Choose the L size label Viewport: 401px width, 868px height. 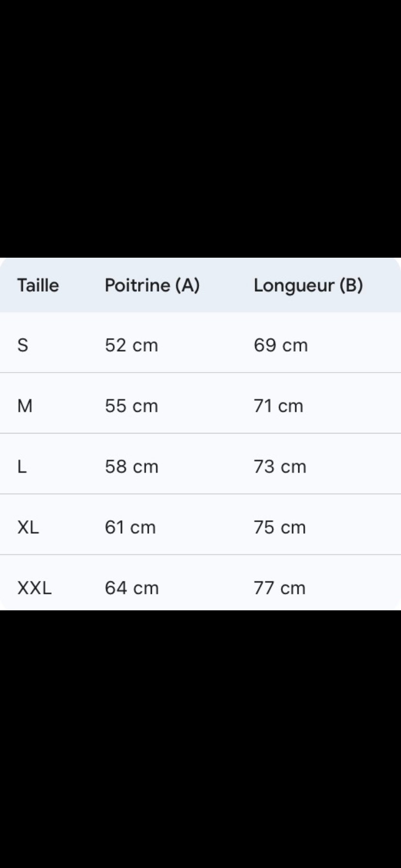pos(22,466)
